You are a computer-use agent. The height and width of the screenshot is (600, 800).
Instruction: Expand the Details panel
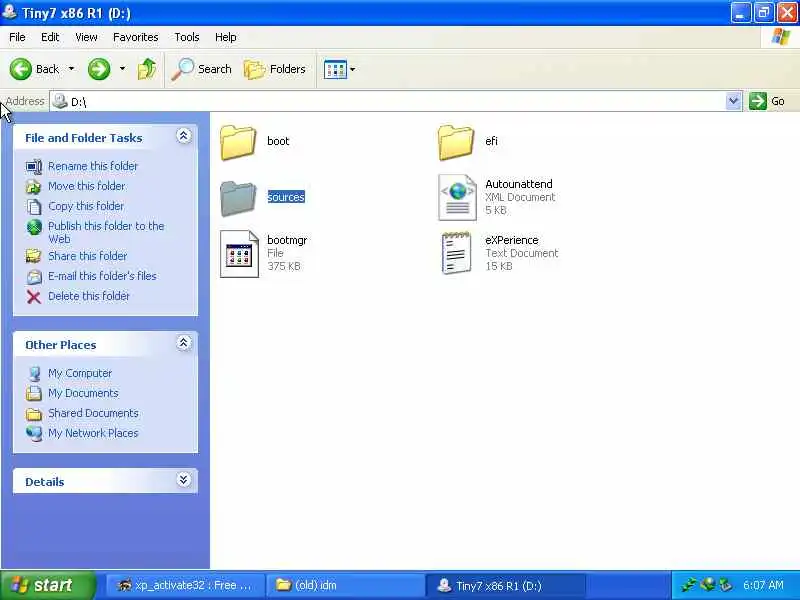pos(184,480)
